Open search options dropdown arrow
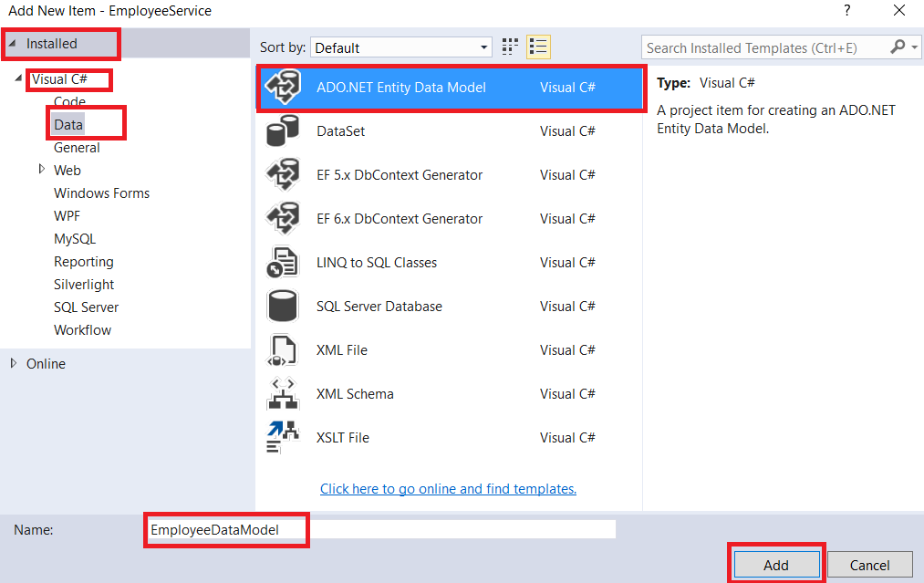This screenshot has width=924, height=583. pos(915,47)
